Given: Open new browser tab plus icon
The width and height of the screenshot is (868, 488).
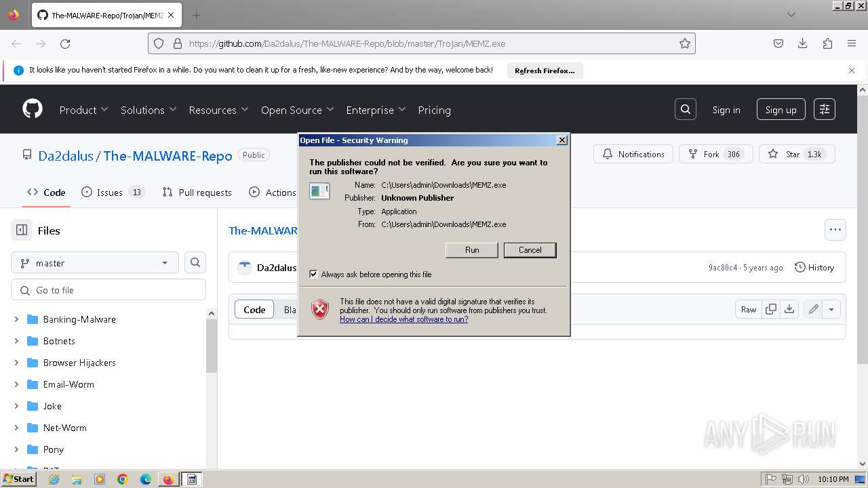Looking at the screenshot, I should (x=196, y=15).
